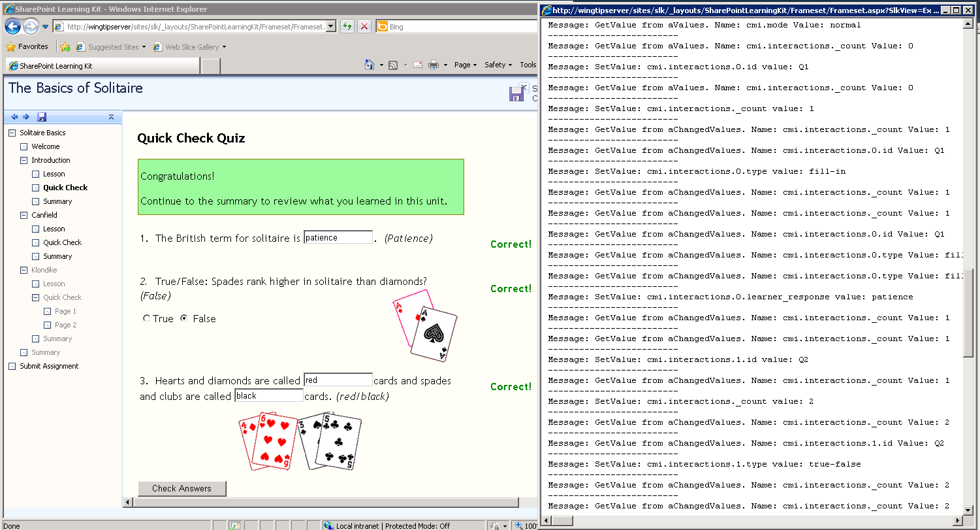The width and height of the screenshot is (980, 530).
Task: Open the recent pages dropdown arrow
Action: click(x=45, y=27)
